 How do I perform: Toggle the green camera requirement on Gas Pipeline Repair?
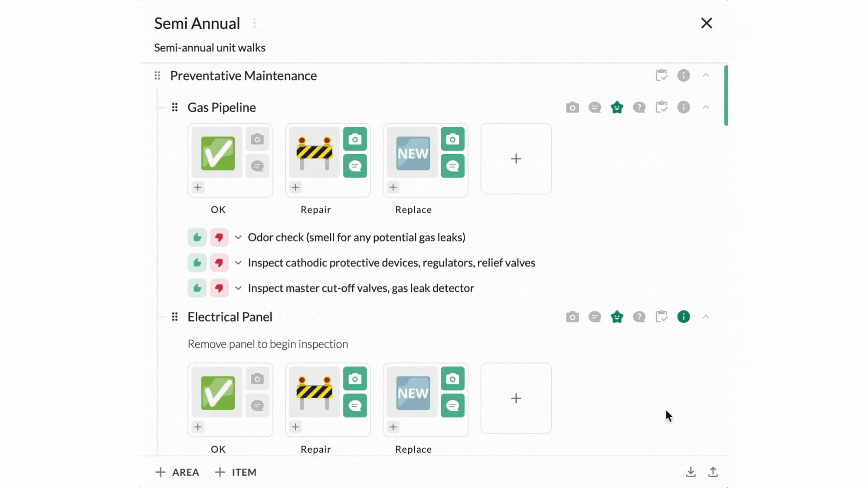355,139
